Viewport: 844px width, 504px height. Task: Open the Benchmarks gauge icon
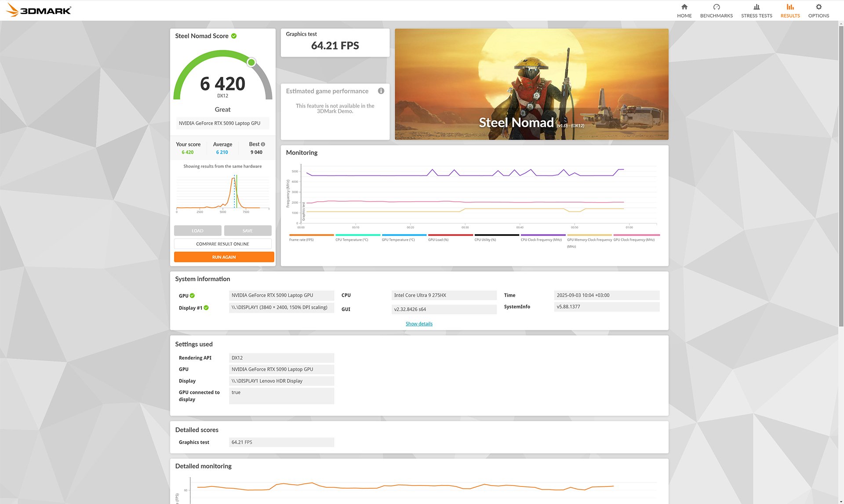(716, 7)
